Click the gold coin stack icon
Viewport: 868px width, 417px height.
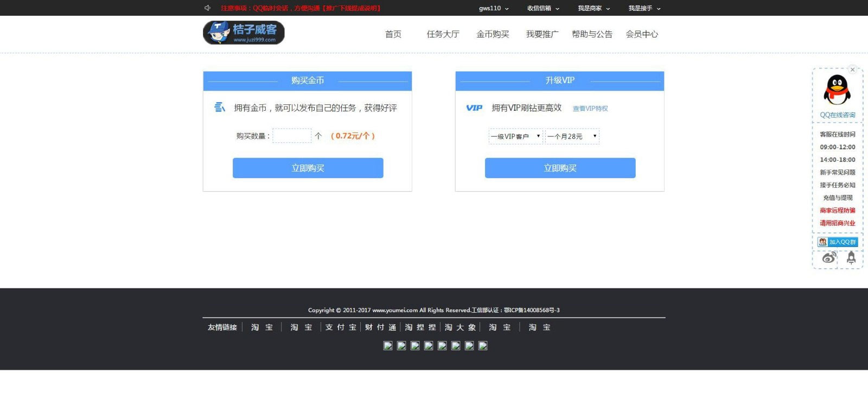click(x=220, y=108)
